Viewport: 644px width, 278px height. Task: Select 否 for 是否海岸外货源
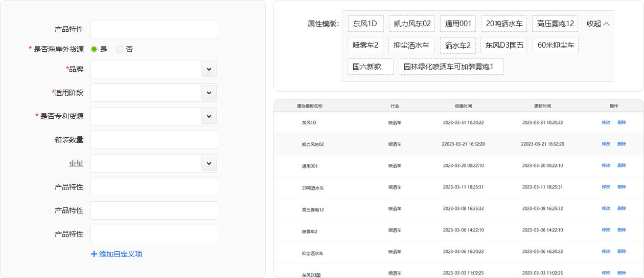coord(120,49)
